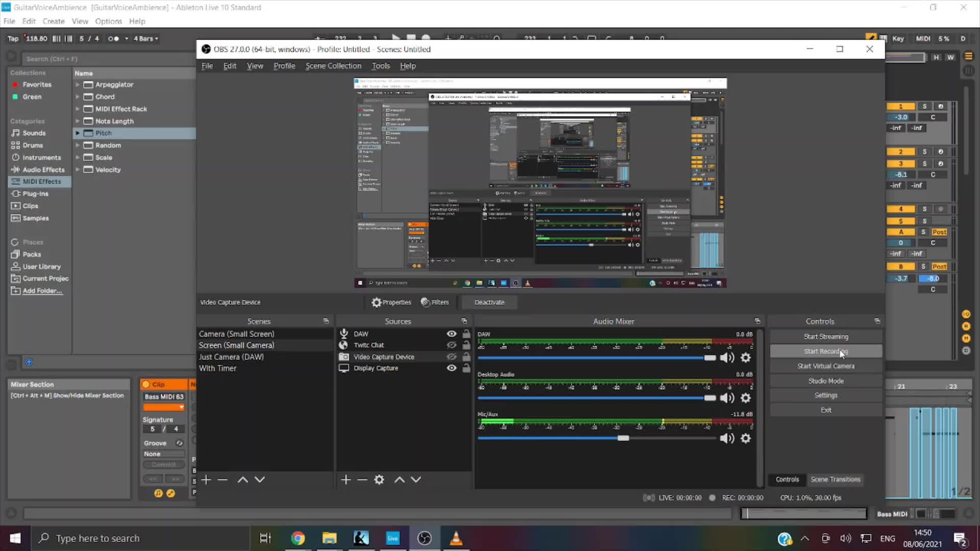Open OBS Settings from Controls
This screenshot has width=980, height=551.
(x=826, y=395)
